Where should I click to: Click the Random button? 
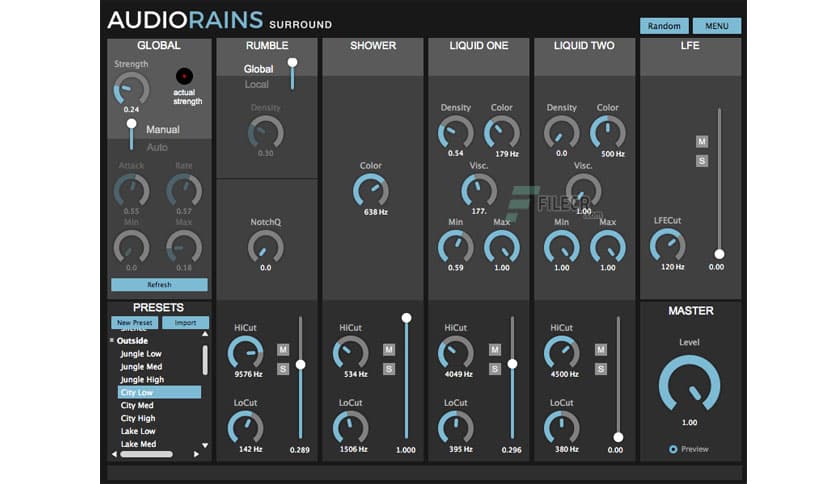point(664,26)
